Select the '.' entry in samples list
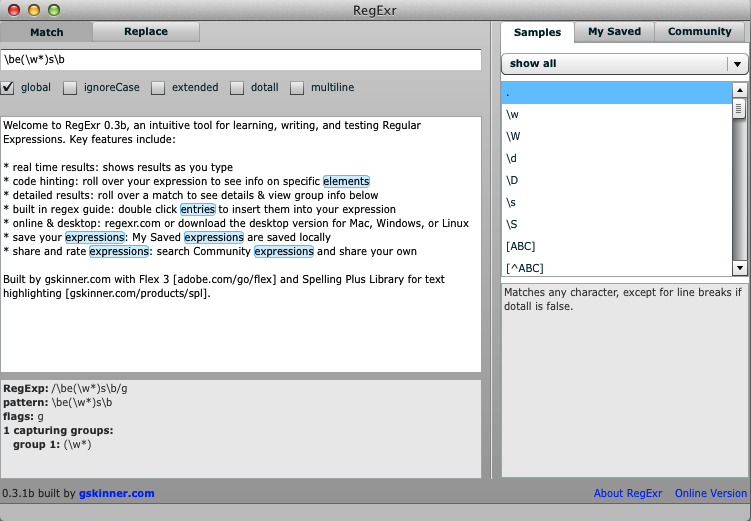 tap(617, 93)
